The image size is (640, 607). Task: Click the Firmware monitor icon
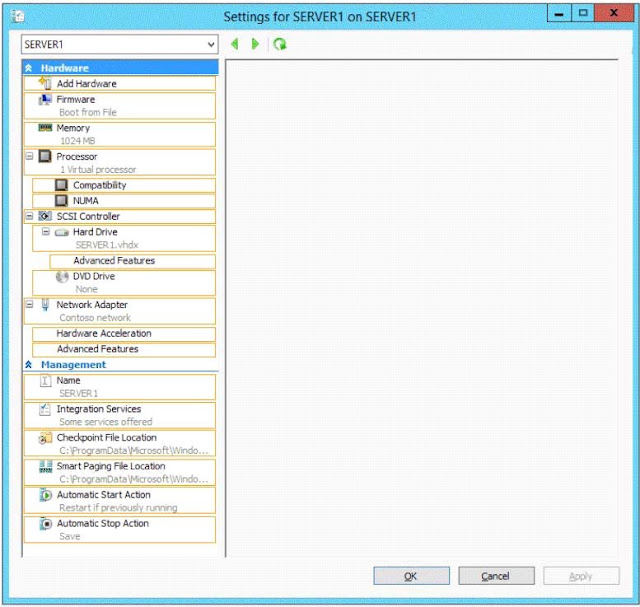tap(45, 100)
